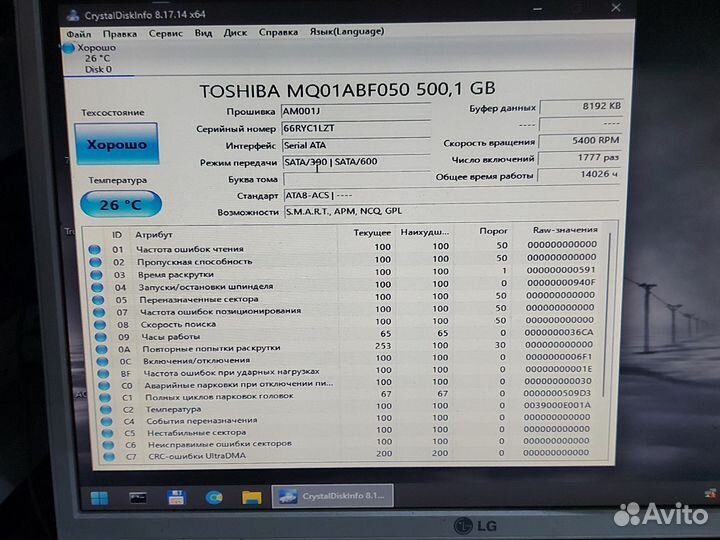
Task: Select the CRC-ошибки UltraDMA row text
Action: pos(197,456)
